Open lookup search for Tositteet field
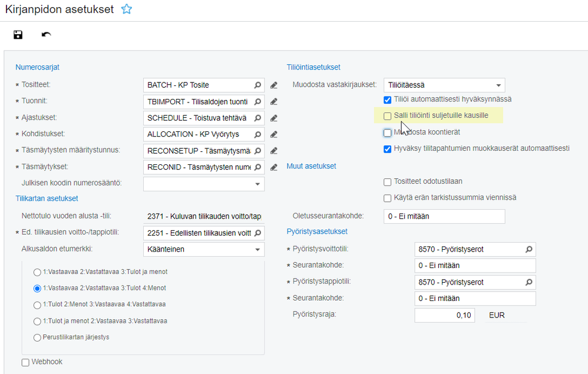The width and height of the screenshot is (588, 374). (257, 85)
